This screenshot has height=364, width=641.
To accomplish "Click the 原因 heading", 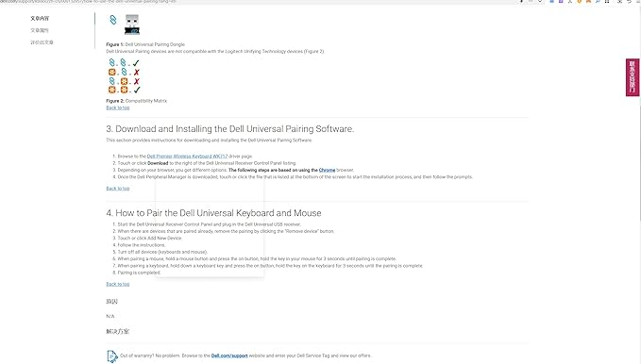I will click(x=111, y=302).
